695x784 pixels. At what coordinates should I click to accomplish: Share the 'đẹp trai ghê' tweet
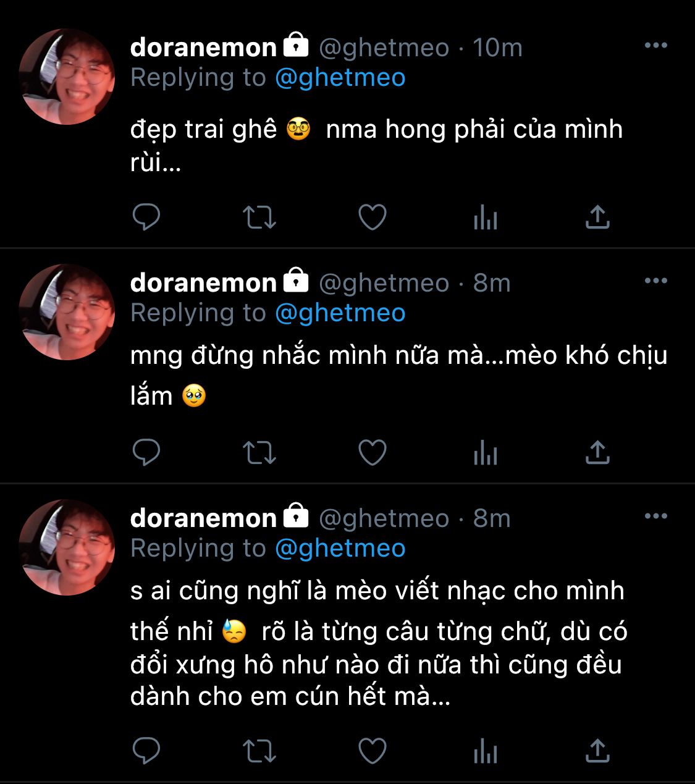click(597, 217)
